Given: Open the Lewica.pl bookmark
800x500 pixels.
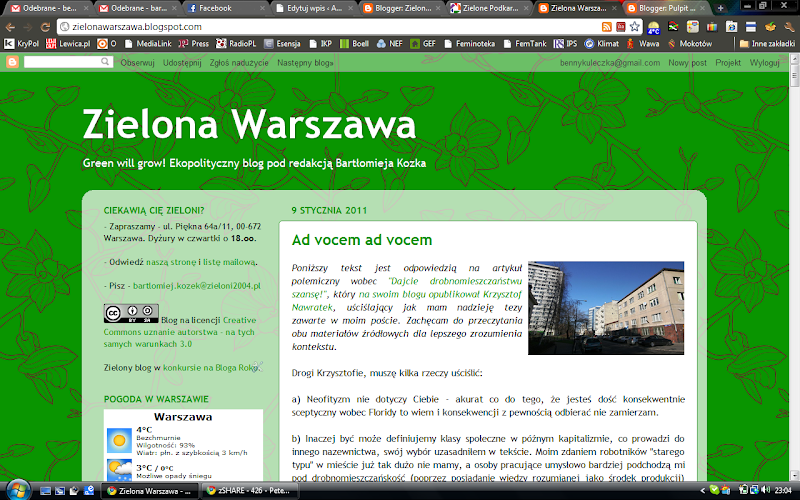Looking at the screenshot, I should click(x=68, y=44).
